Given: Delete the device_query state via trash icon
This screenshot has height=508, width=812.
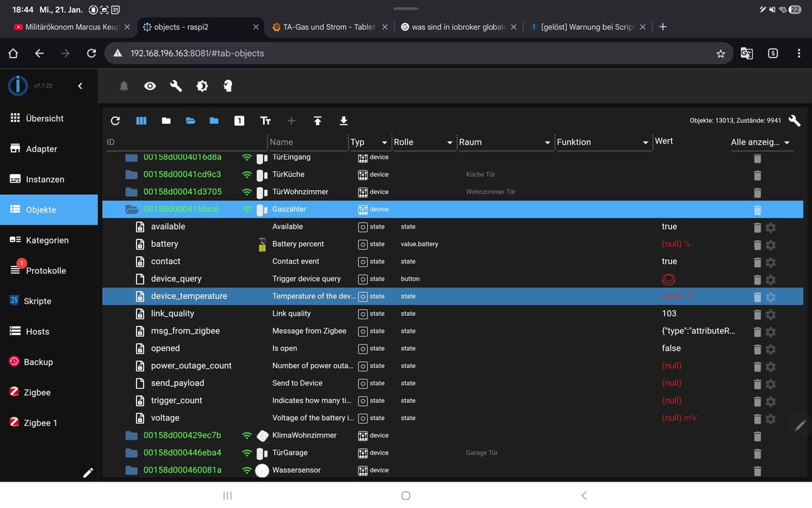Looking at the screenshot, I should 757,279.
